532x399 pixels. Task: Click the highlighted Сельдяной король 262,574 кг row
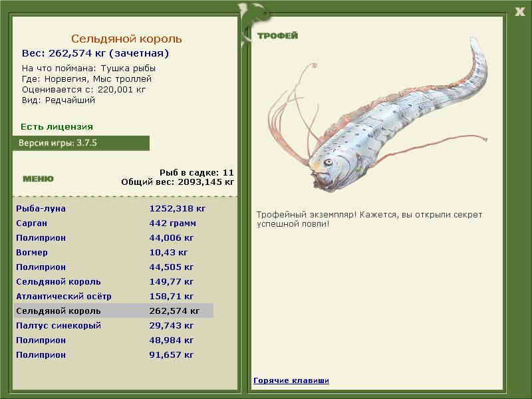pyautogui.click(x=113, y=311)
